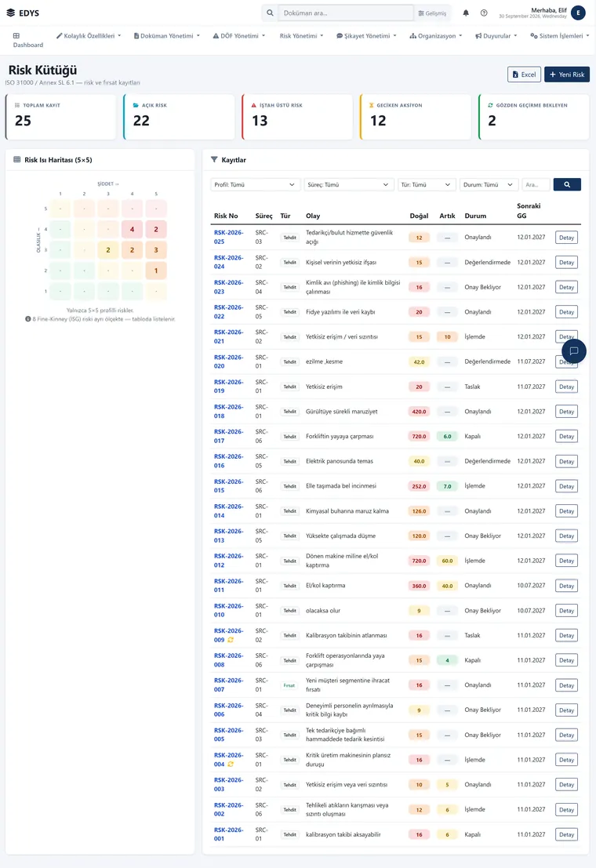The image size is (596, 868).
Task: Click the search magnifier icon in top bar
Action: pyautogui.click(x=270, y=13)
